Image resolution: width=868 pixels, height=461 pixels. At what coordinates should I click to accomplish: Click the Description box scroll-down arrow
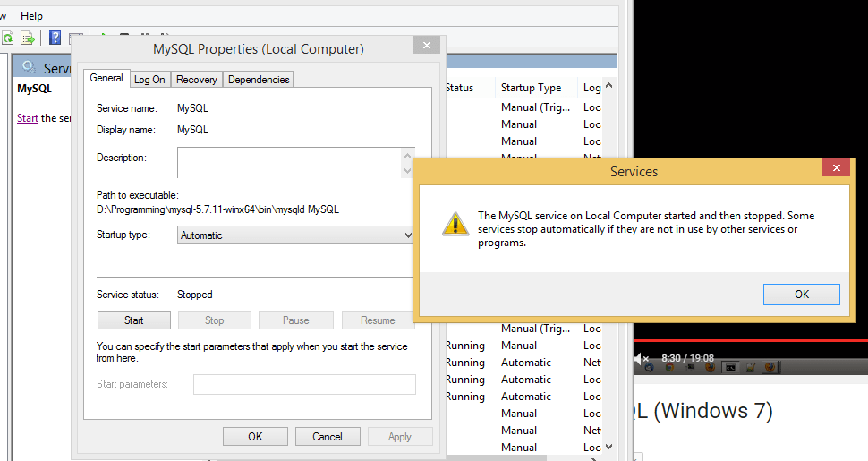click(x=408, y=171)
